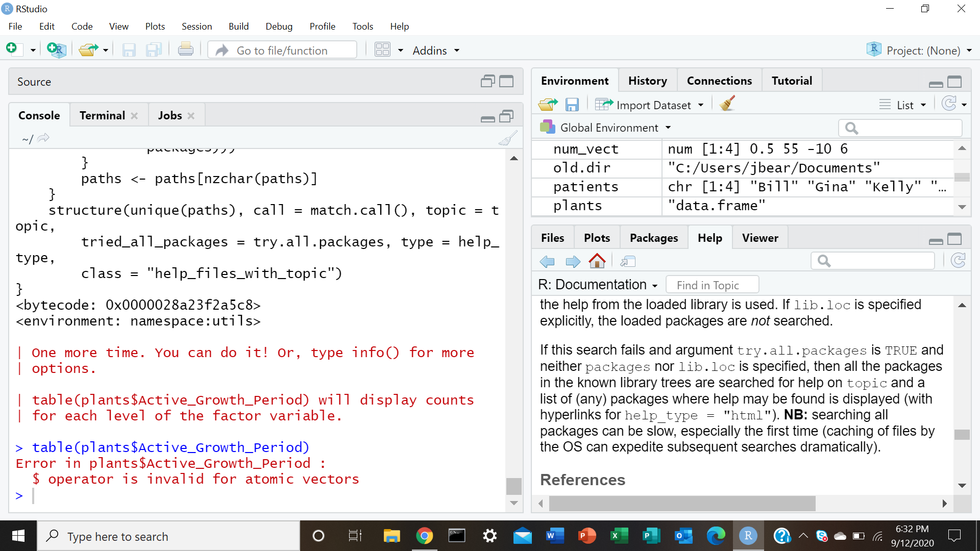Load workspace from the Environment pane

point(547,104)
